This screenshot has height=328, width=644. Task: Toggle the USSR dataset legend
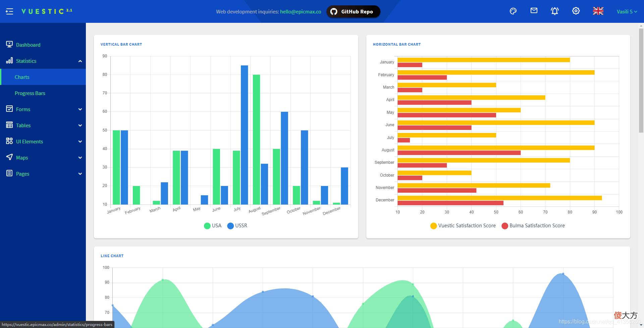tap(237, 226)
